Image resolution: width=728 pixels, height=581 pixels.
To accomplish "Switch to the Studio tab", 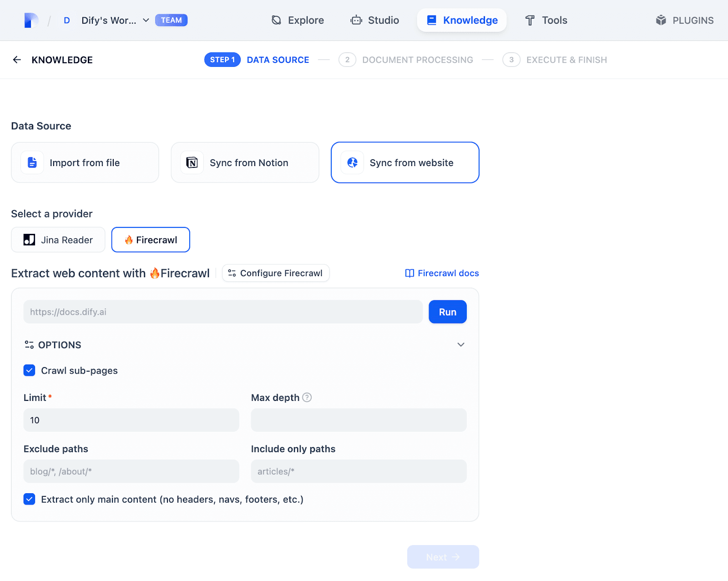I will tap(374, 20).
